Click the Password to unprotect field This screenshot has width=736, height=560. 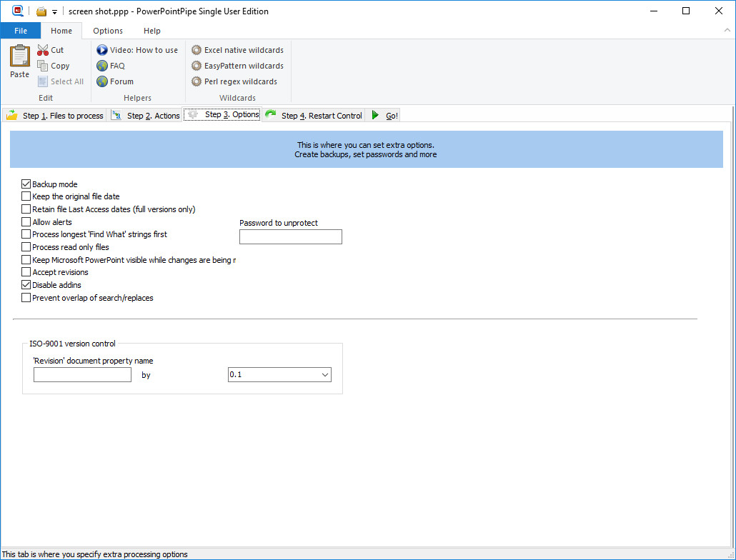(x=290, y=237)
